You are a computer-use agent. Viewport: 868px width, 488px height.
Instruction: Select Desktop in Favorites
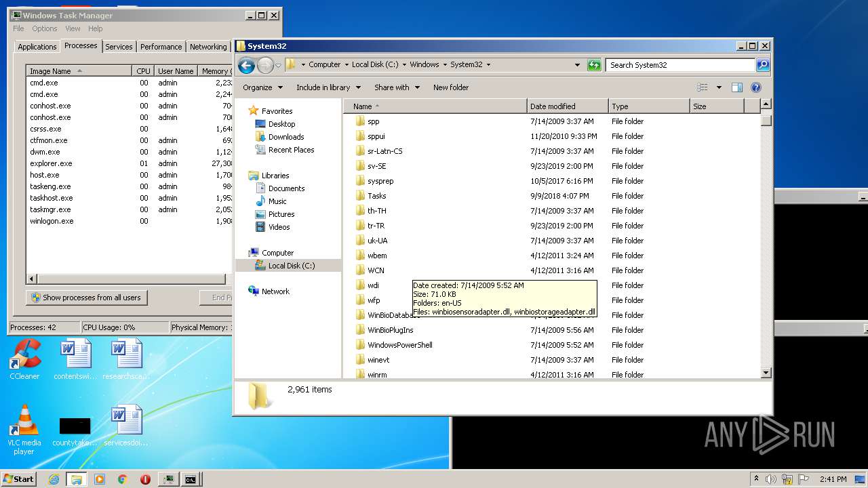click(x=281, y=124)
